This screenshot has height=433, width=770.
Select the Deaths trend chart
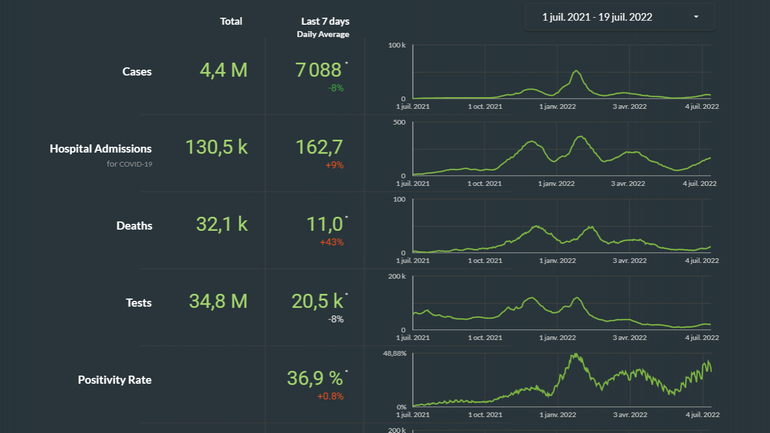(x=560, y=227)
